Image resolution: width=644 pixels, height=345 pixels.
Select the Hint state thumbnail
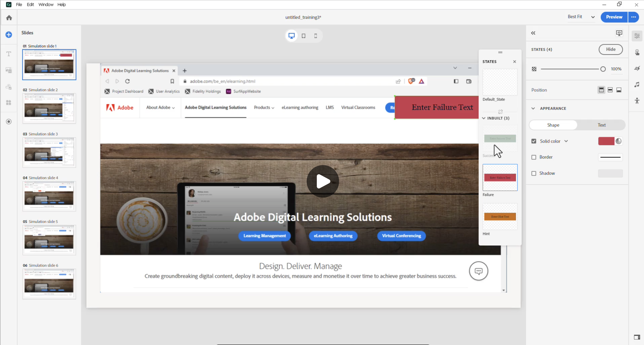coord(500,217)
